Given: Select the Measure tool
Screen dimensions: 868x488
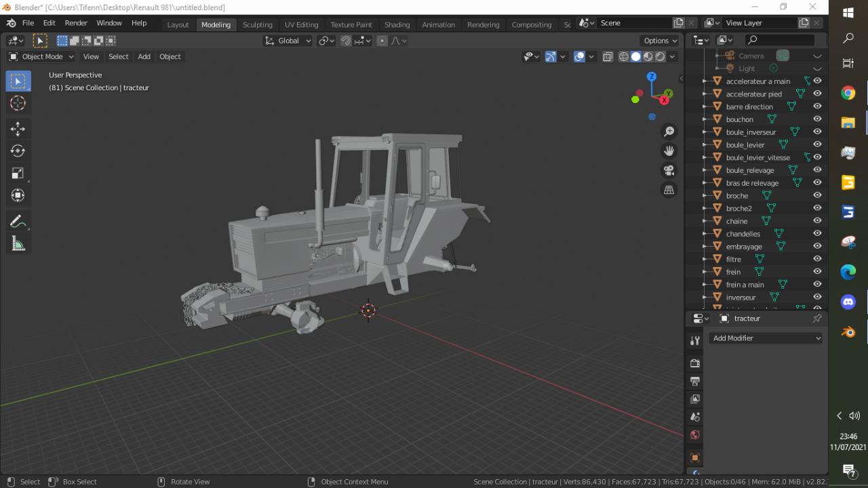Looking at the screenshot, I should (x=18, y=243).
